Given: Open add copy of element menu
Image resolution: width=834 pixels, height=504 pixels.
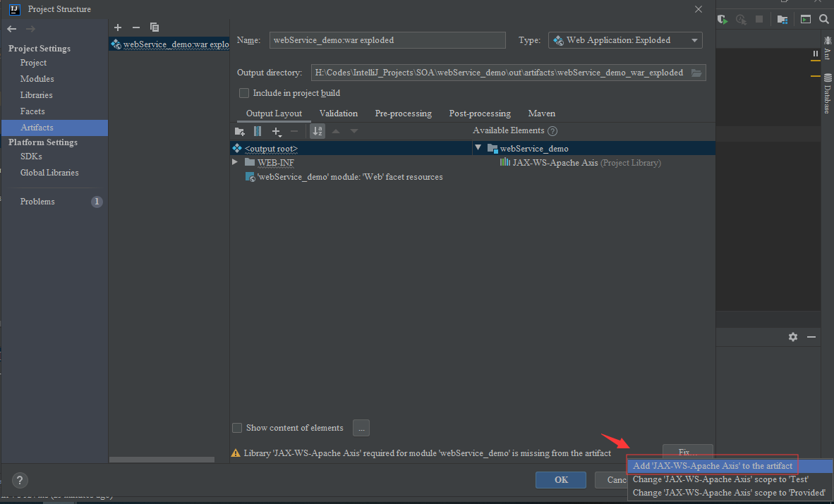Looking at the screenshot, I should point(276,131).
